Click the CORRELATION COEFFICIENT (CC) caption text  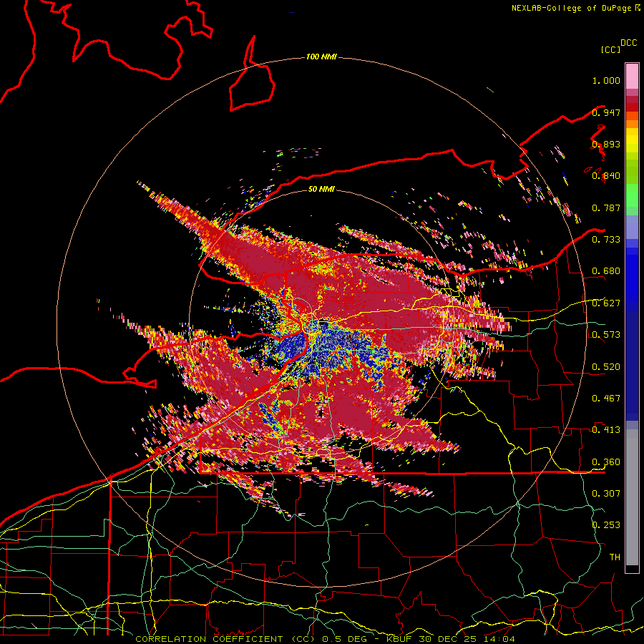225,639
